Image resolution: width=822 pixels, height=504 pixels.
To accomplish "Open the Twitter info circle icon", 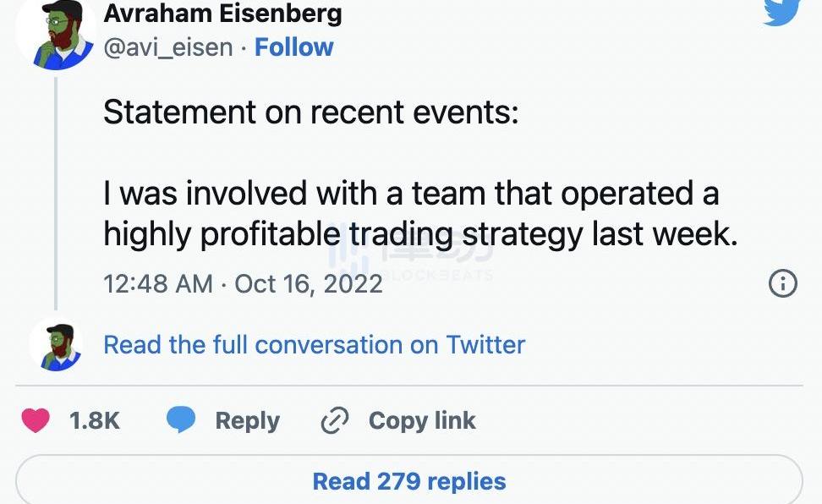I will (x=783, y=284).
